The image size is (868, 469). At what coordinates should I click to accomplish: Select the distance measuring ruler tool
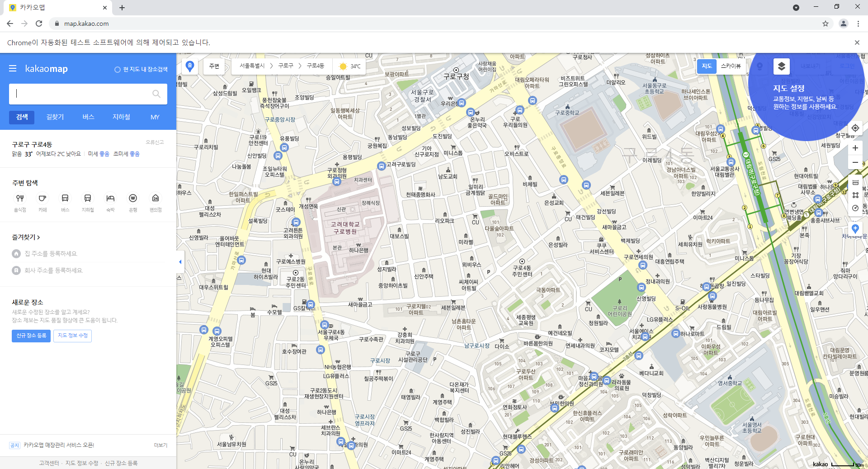(x=855, y=183)
